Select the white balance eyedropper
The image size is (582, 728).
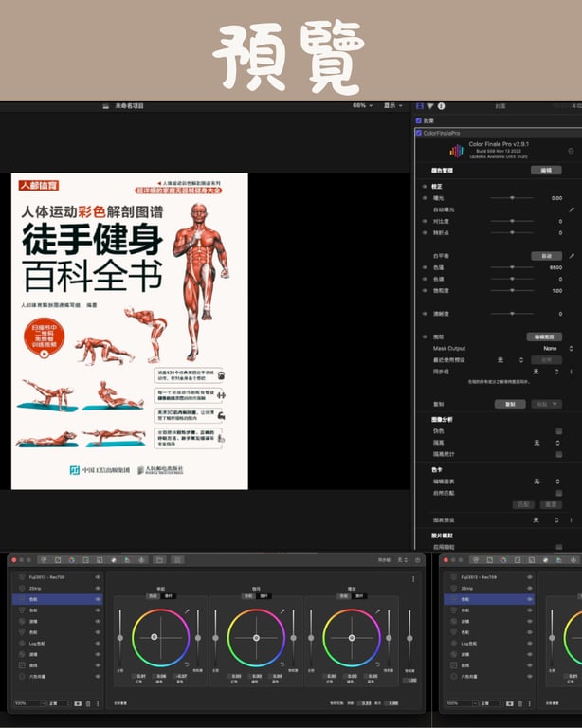pyautogui.click(x=572, y=256)
